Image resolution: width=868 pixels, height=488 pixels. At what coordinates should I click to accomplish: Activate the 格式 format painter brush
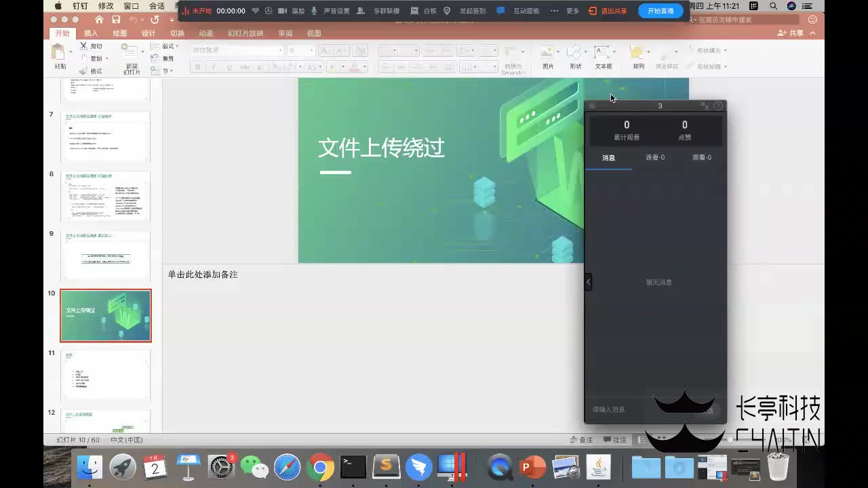point(83,70)
